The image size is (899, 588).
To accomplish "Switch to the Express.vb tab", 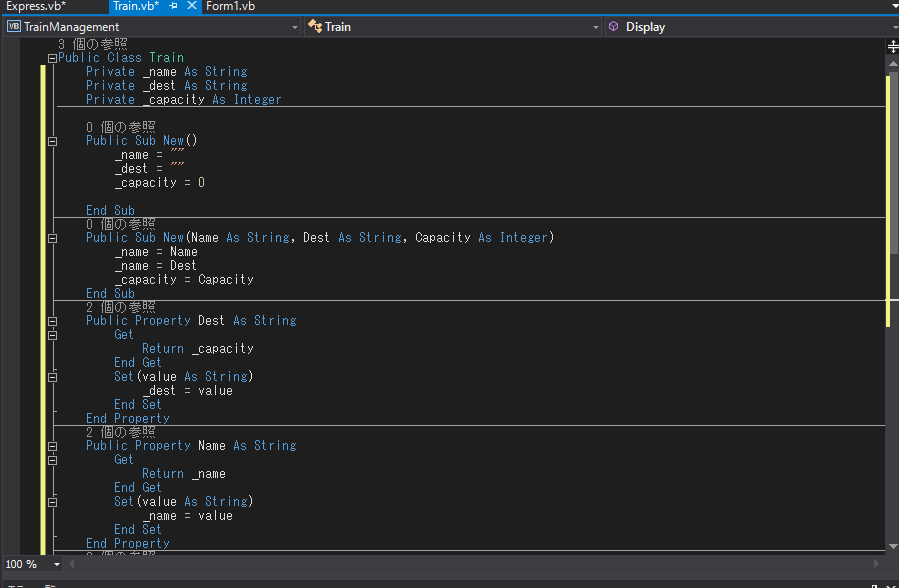I will pos(35,6).
